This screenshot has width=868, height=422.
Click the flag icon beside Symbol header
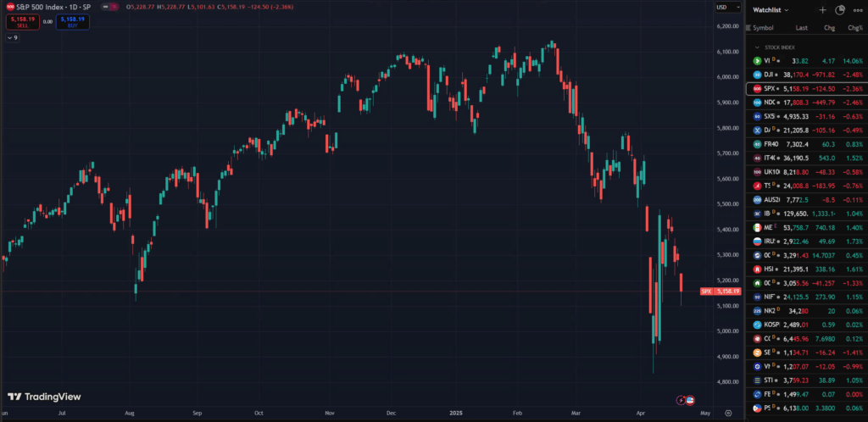coord(748,28)
